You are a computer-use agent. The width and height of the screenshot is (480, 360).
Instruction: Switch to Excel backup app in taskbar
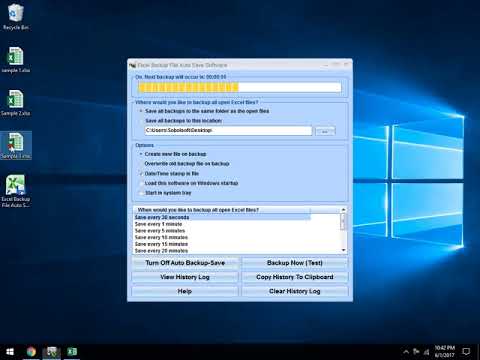[52, 352]
